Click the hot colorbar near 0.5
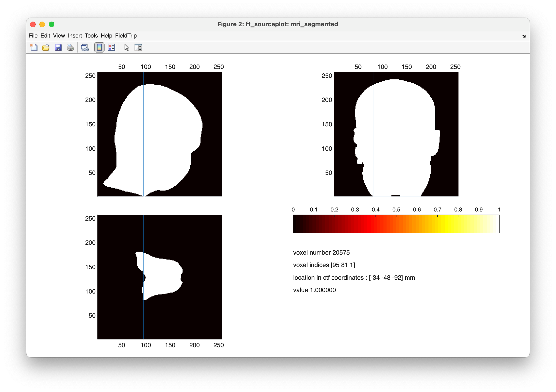The image size is (556, 392). (396, 224)
